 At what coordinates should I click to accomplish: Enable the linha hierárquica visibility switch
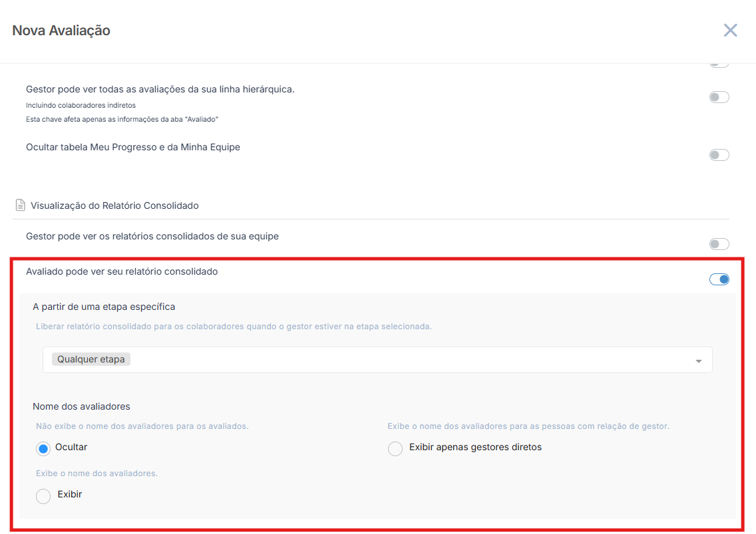(x=719, y=97)
